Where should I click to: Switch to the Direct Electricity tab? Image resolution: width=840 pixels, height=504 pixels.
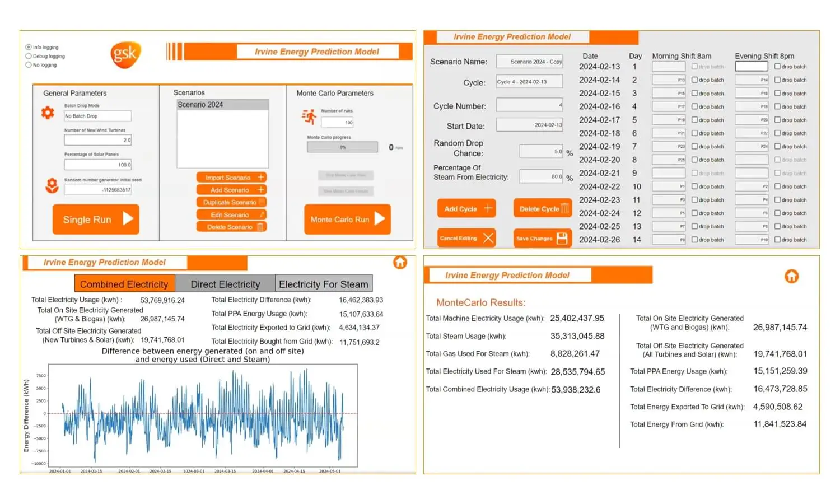(225, 284)
